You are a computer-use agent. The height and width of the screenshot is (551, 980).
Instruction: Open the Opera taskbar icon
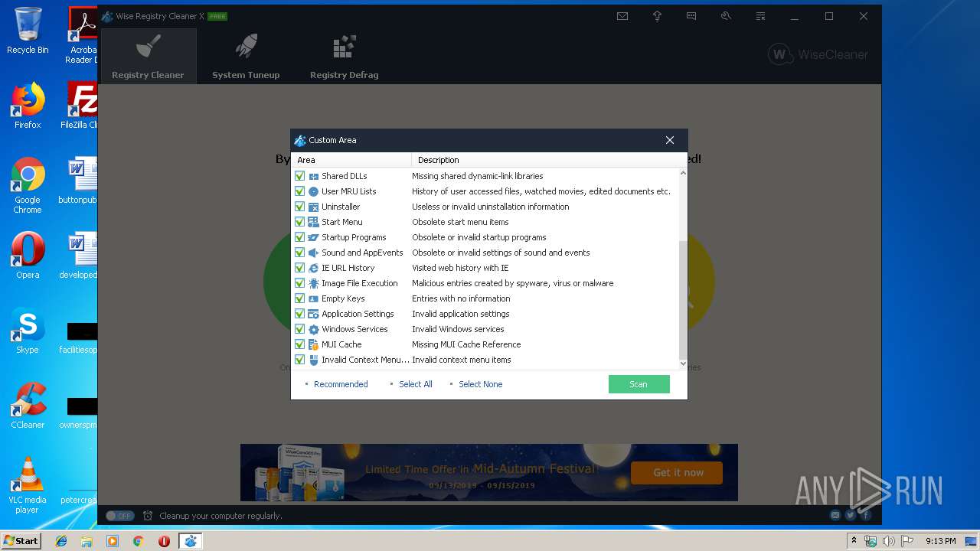point(164,541)
